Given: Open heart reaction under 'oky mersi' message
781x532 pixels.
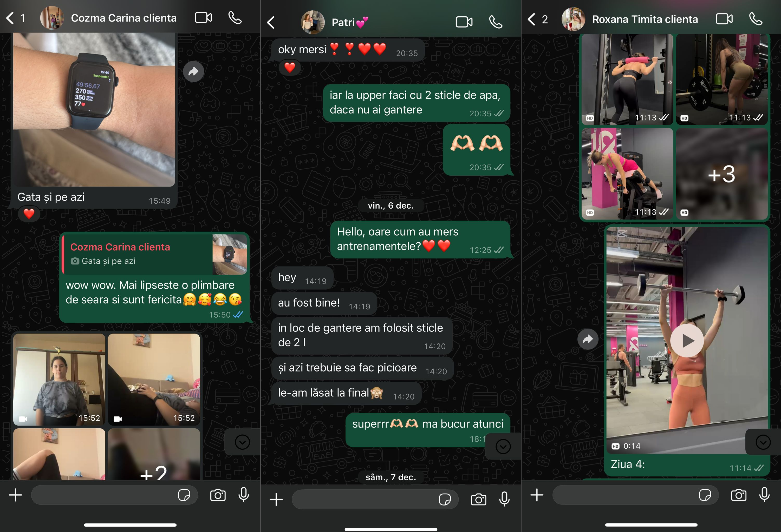Looking at the screenshot, I should [290, 68].
